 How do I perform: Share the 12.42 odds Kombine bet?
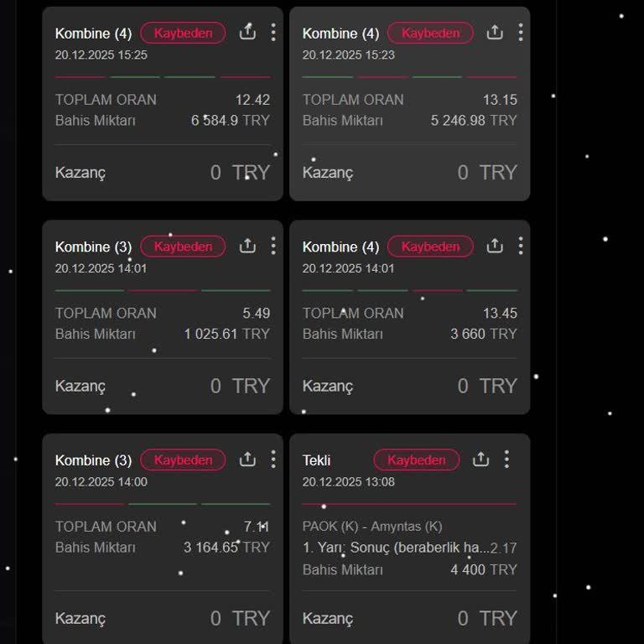point(247,32)
